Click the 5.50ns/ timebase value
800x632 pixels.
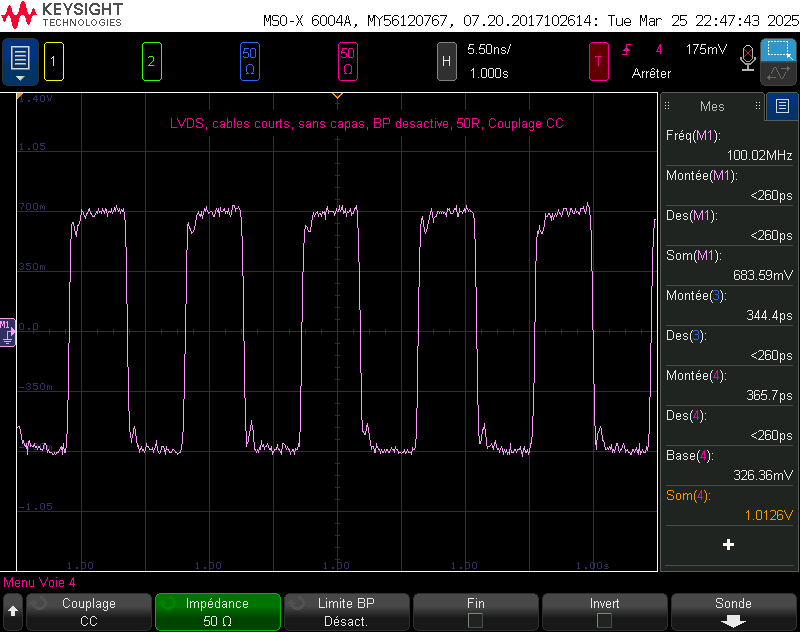tap(489, 49)
